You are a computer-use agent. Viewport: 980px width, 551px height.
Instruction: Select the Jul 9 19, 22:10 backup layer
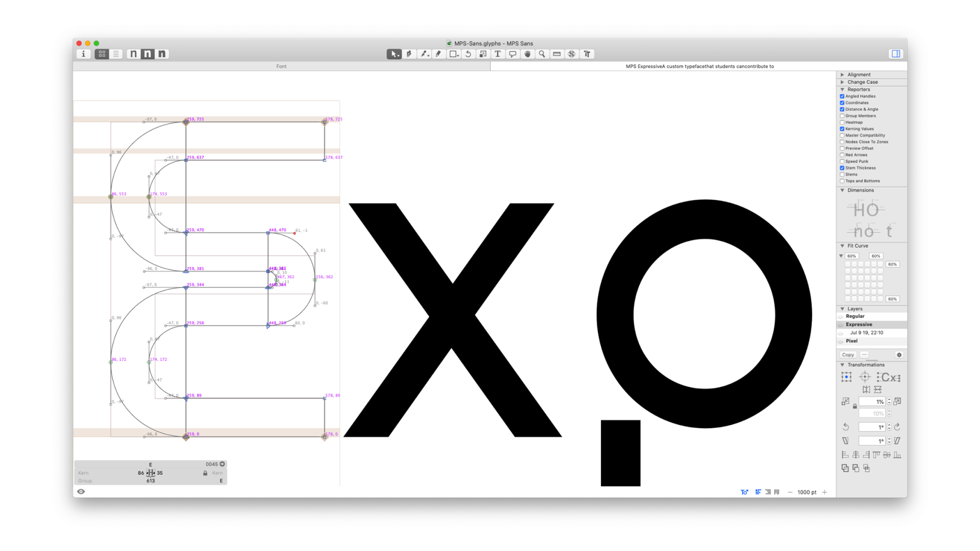[872, 333]
